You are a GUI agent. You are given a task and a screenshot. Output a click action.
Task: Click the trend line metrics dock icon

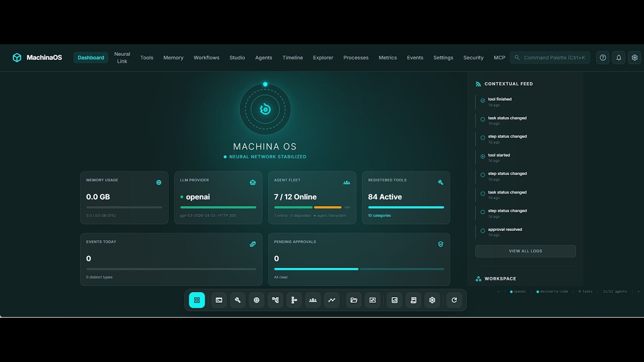pos(332,300)
